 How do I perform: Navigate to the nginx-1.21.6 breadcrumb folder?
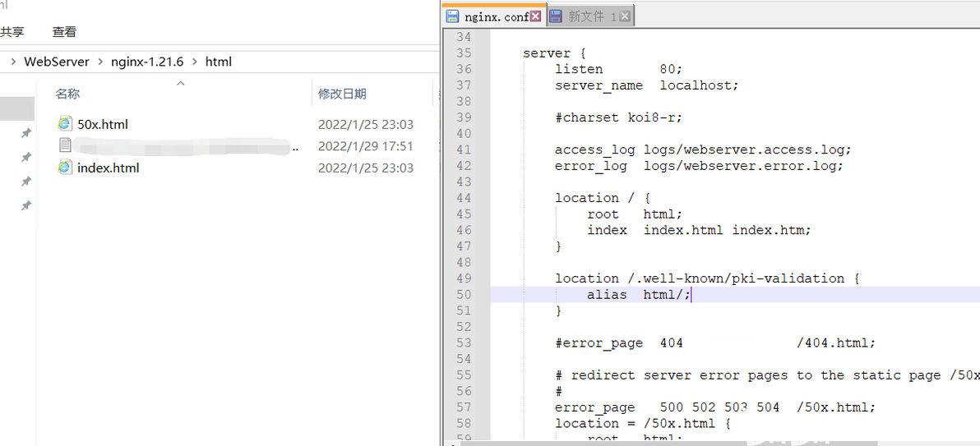pos(147,62)
